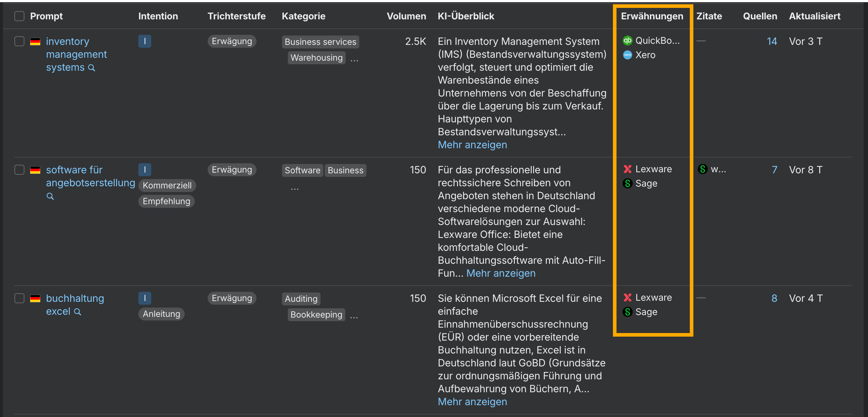868x417 pixels.
Task: Toggle the select-all checkbox in the Prompt header
Action: 19,16
